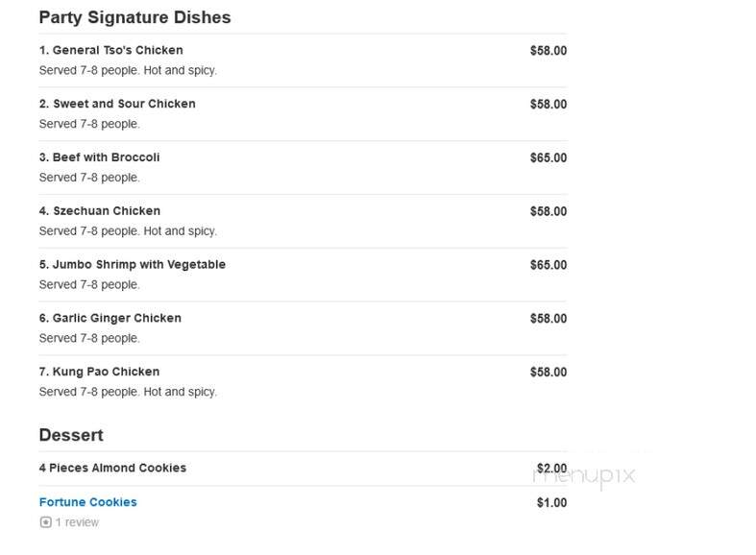
Task: Click the review star icon under Fortune Cookies
Action: click(45, 522)
